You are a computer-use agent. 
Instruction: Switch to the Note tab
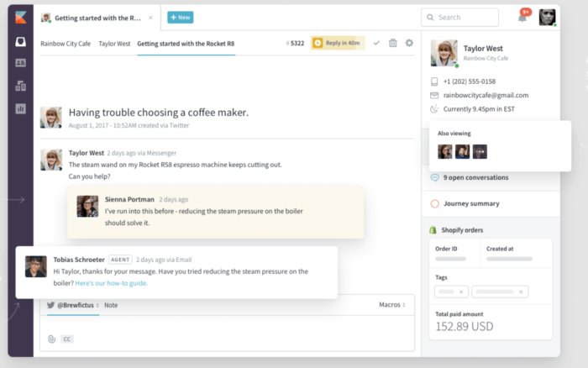(111, 305)
